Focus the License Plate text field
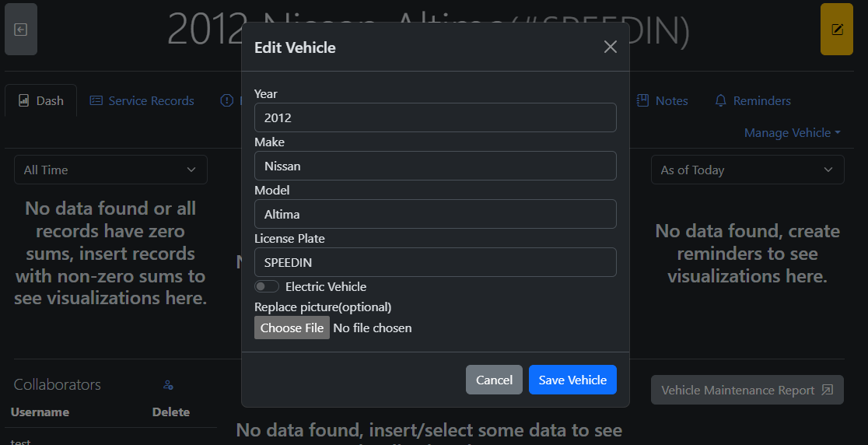The height and width of the screenshot is (445, 868). 435,262
